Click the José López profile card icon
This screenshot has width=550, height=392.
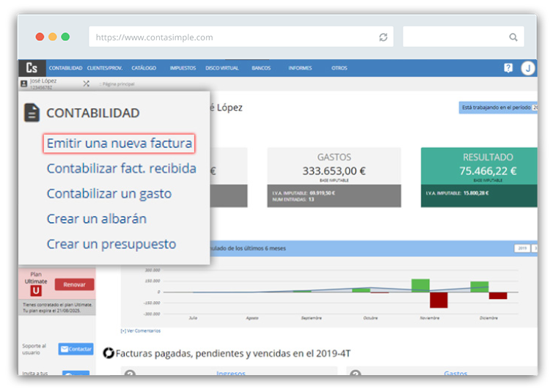(24, 84)
